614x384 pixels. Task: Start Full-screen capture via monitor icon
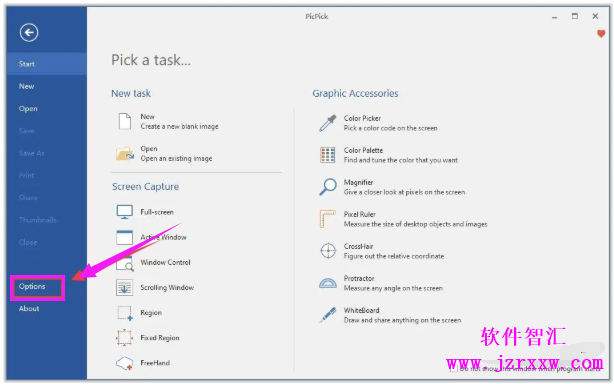(125, 212)
